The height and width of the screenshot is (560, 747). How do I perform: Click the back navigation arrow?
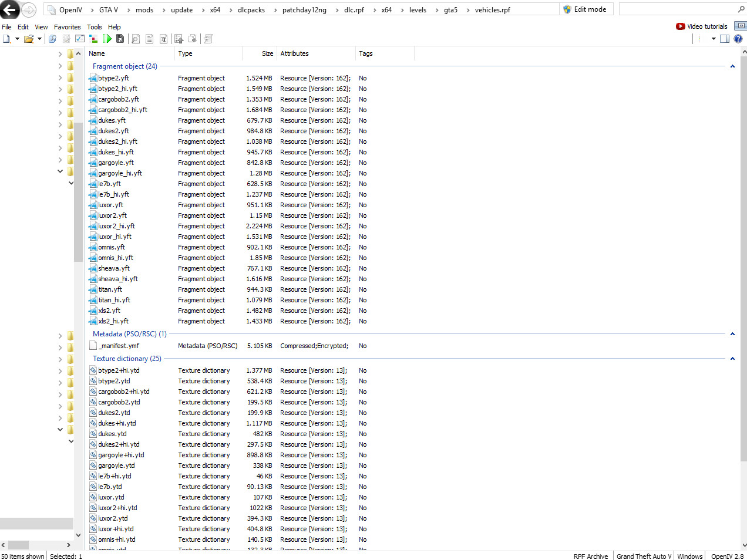(x=9, y=9)
